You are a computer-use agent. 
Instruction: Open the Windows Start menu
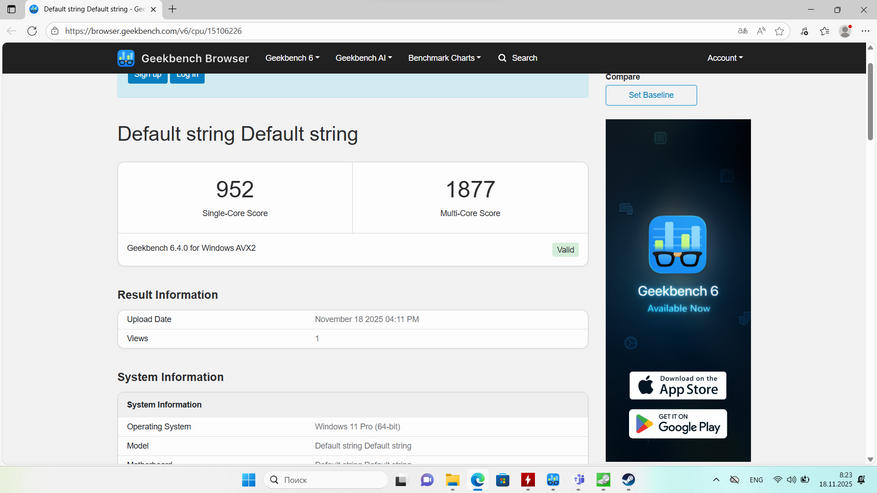pyautogui.click(x=248, y=480)
